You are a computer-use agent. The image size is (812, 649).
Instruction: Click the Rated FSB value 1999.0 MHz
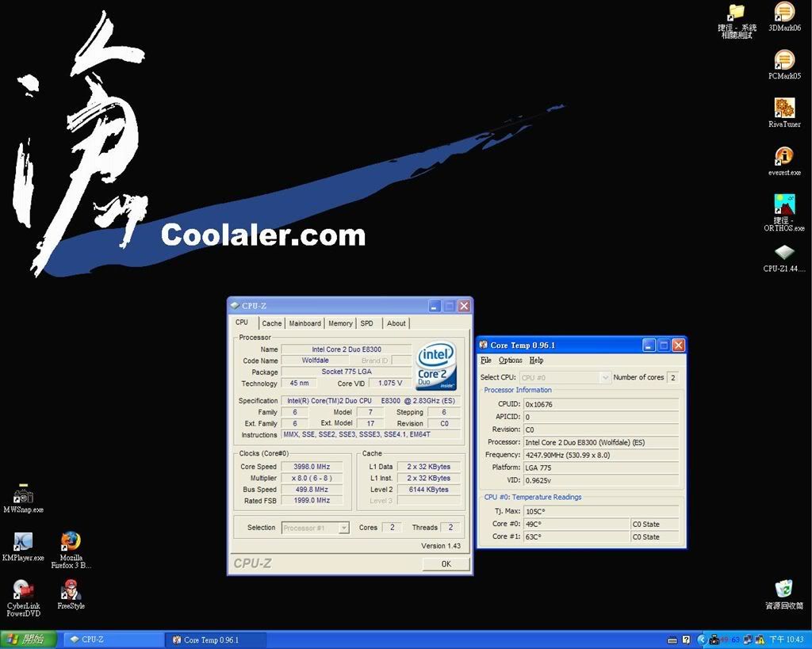(x=312, y=501)
